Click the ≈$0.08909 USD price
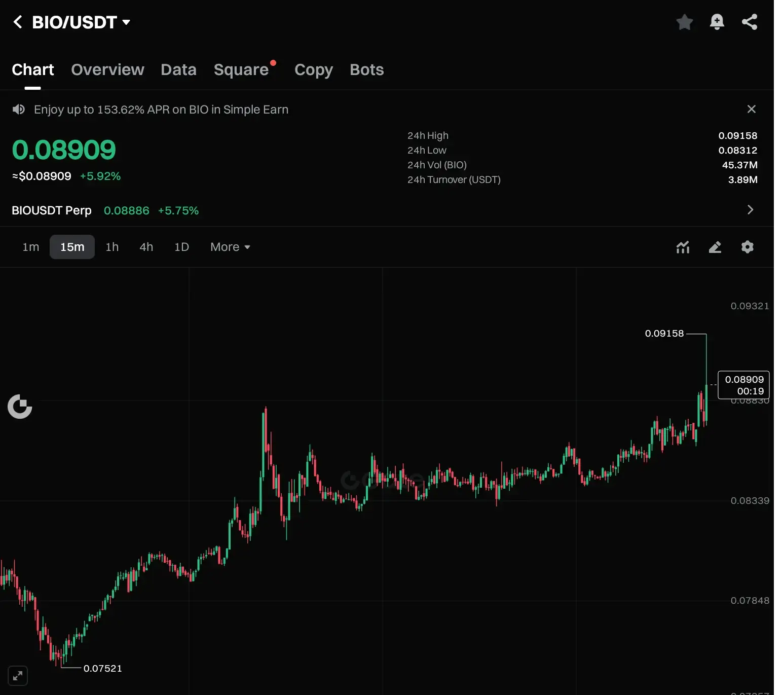The width and height of the screenshot is (784, 695). click(x=42, y=176)
